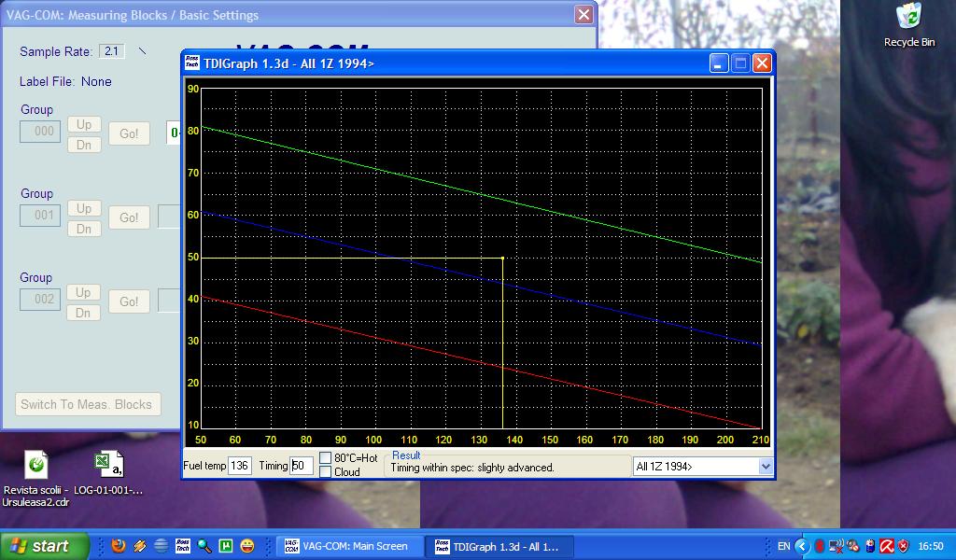Click Go! button for Group 002
This screenshot has height=560, width=956.
point(129,301)
